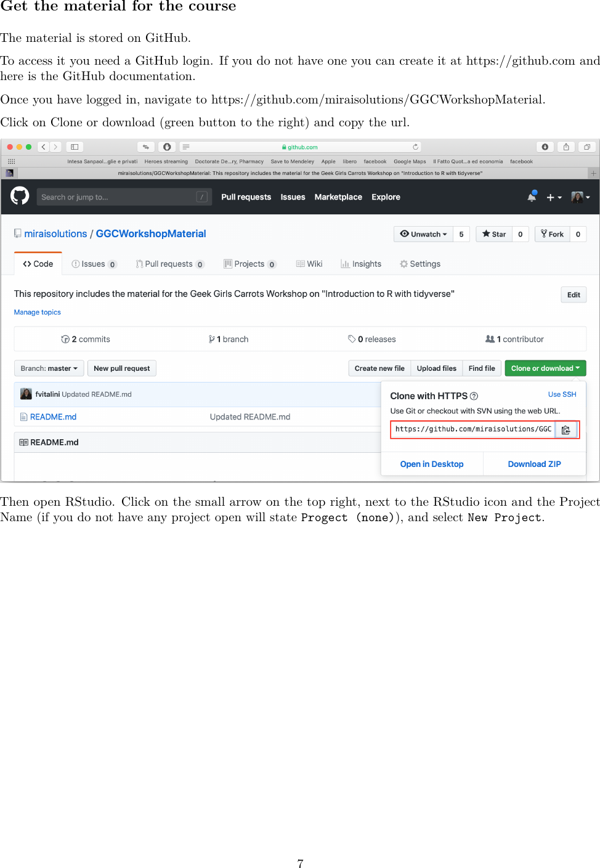
Task: Click the Use SSH link
Action: pos(562,394)
